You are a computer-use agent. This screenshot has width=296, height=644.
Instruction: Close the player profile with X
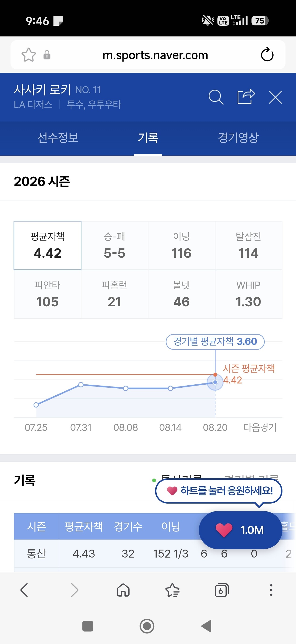275,97
